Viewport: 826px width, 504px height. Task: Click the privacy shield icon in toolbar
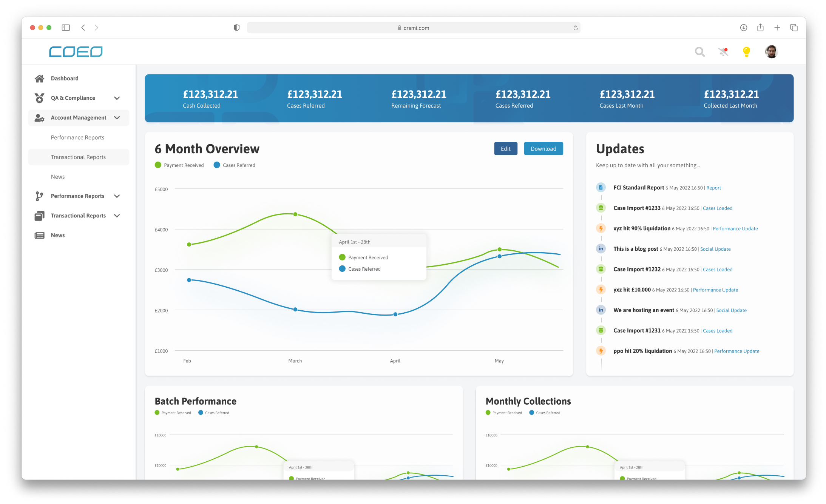[236, 28]
